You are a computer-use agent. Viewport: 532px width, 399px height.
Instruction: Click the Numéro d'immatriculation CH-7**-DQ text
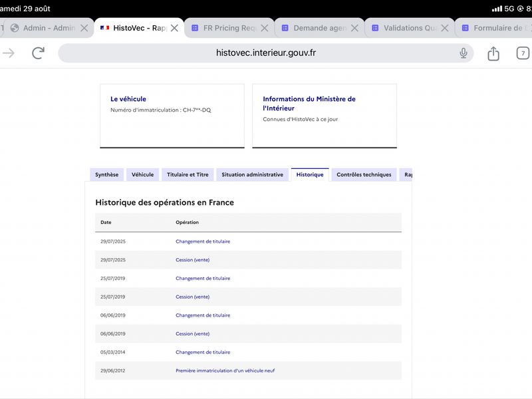pyautogui.click(x=161, y=110)
